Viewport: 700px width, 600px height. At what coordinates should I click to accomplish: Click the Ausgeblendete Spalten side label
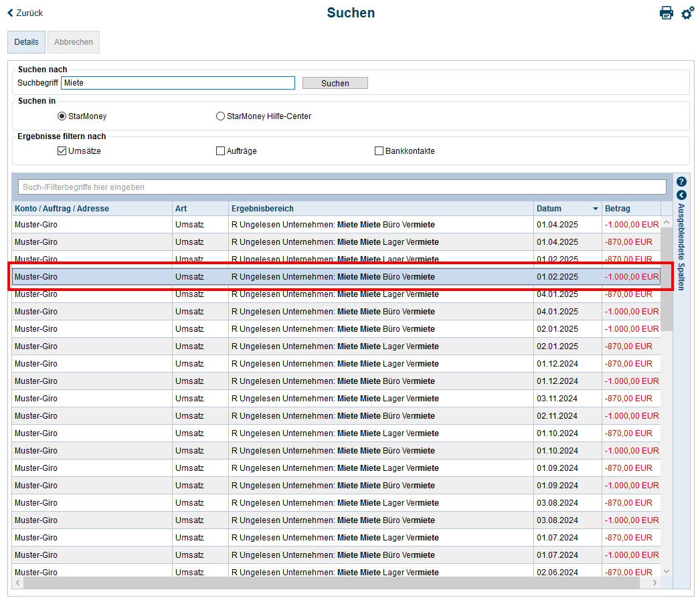[x=681, y=247]
